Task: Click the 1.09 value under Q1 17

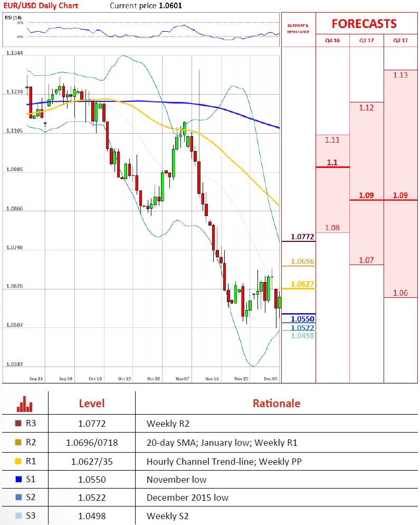Action: click(367, 195)
